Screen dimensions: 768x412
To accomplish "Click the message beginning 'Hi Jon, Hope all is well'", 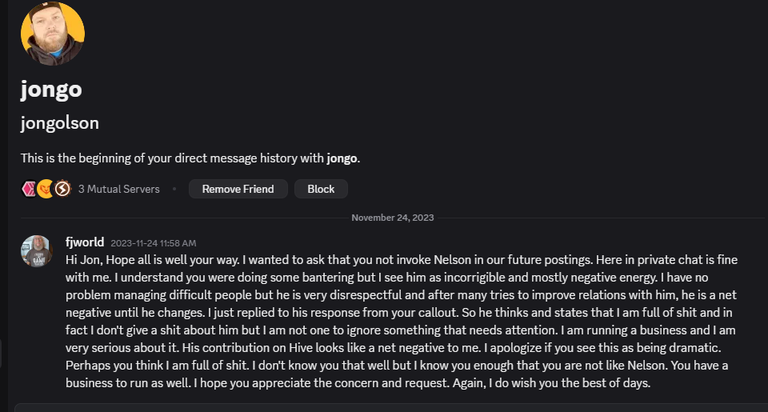I will pyautogui.click(x=402, y=321).
